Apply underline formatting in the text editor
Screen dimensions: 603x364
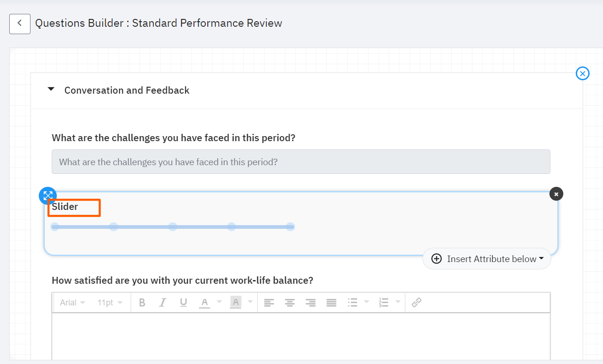(x=183, y=302)
